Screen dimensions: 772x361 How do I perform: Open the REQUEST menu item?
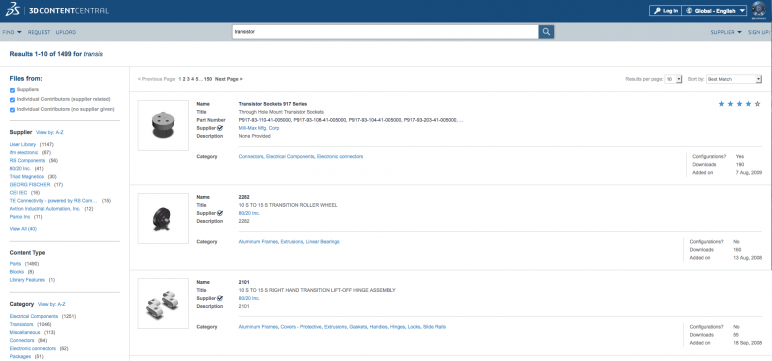tap(39, 32)
